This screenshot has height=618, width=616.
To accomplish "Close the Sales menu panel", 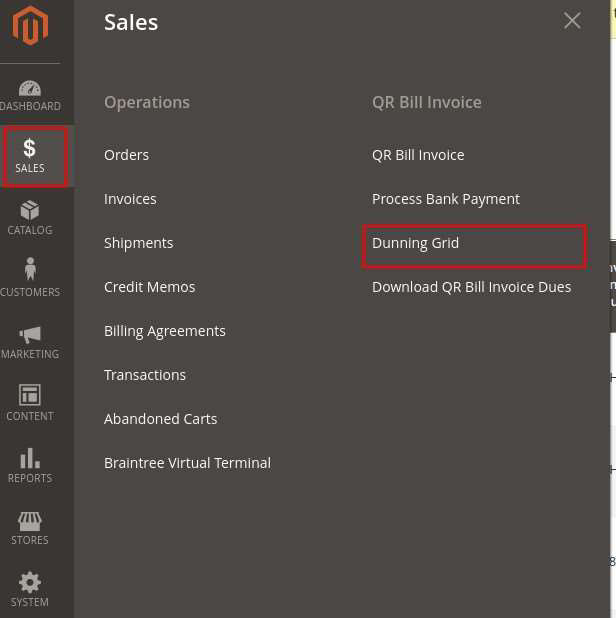I will 572,21.
